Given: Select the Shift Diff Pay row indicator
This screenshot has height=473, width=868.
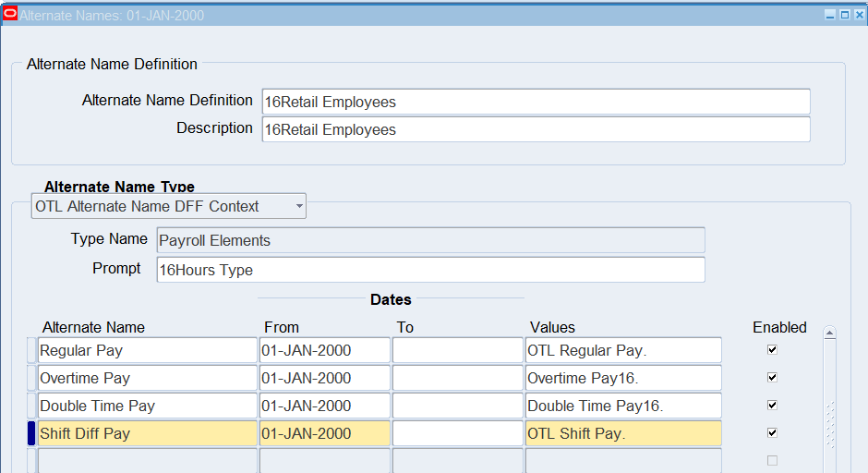Looking at the screenshot, I should coord(30,433).
